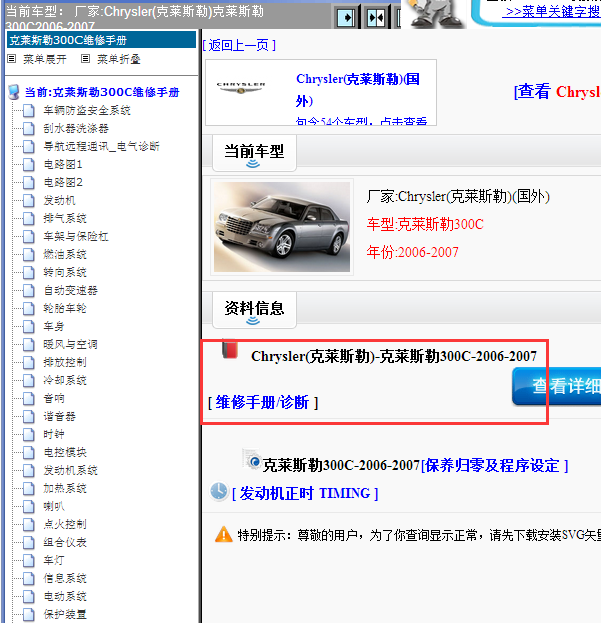
Task: Open the 排放控制 tree entry
Action: [x=65, y=362]
